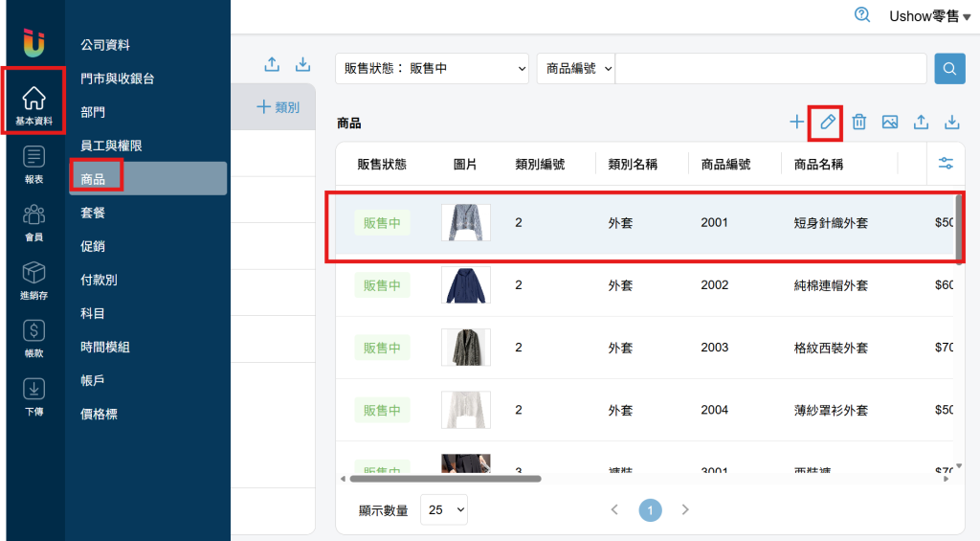Select 套餐 in the side menu
980x541 pixels.
pos(93,213)
